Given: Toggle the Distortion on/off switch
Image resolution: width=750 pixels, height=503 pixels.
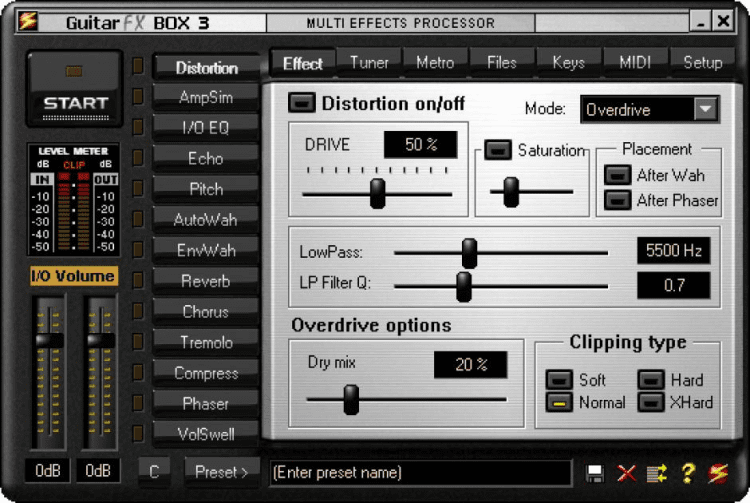Looking at the screenshot, I should tap(301, 103).
